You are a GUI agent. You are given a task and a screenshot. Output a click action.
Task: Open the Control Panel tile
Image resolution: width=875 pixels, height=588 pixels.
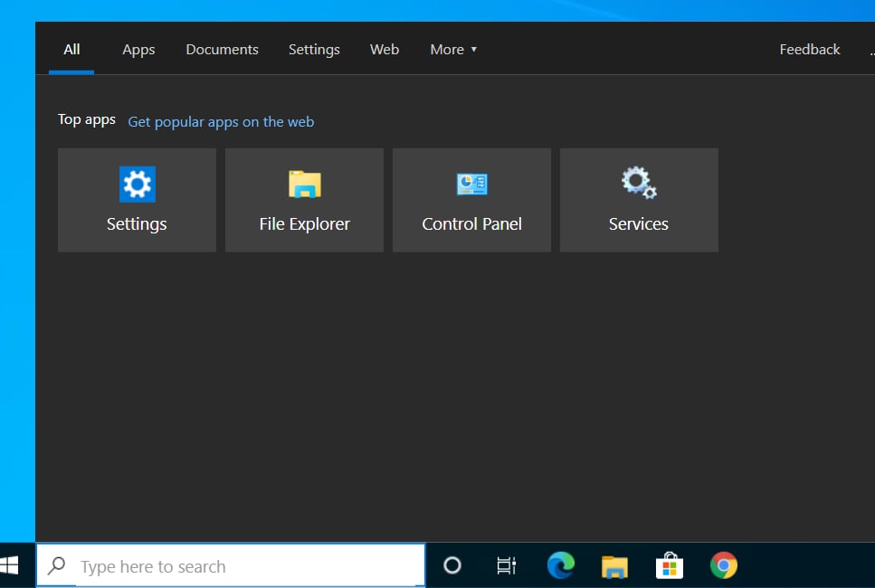point(471,200)
